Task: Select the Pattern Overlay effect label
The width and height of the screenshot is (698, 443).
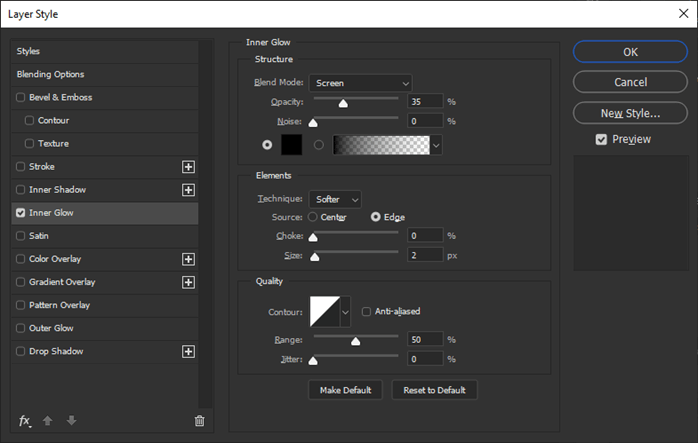Action: (59, 305)
